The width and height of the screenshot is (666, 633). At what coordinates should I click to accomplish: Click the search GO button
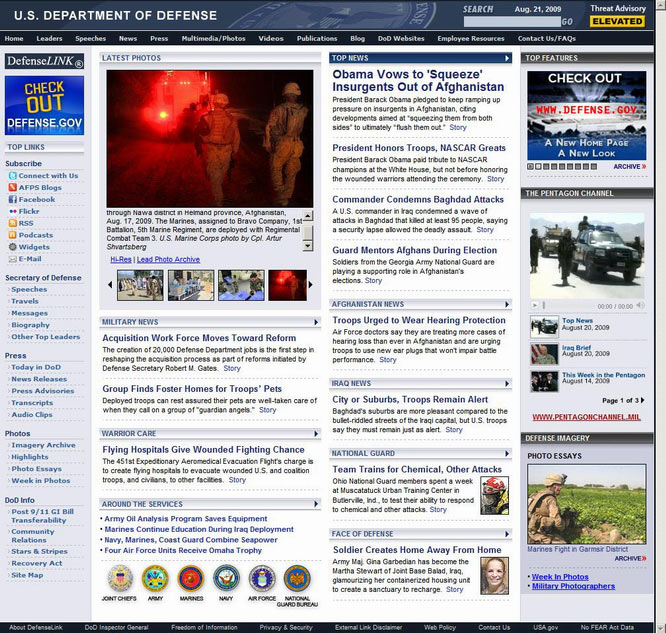[x=567, y=22]
